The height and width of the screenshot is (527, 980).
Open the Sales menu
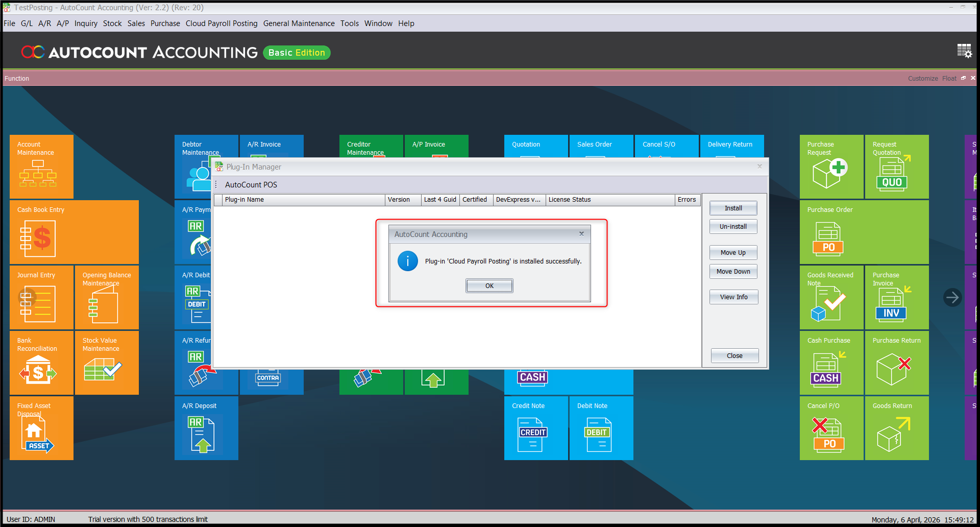(136, 23)
